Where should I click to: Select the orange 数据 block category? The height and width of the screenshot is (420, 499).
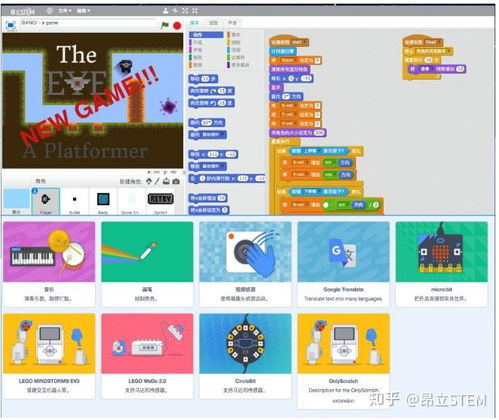click(197, 65)
